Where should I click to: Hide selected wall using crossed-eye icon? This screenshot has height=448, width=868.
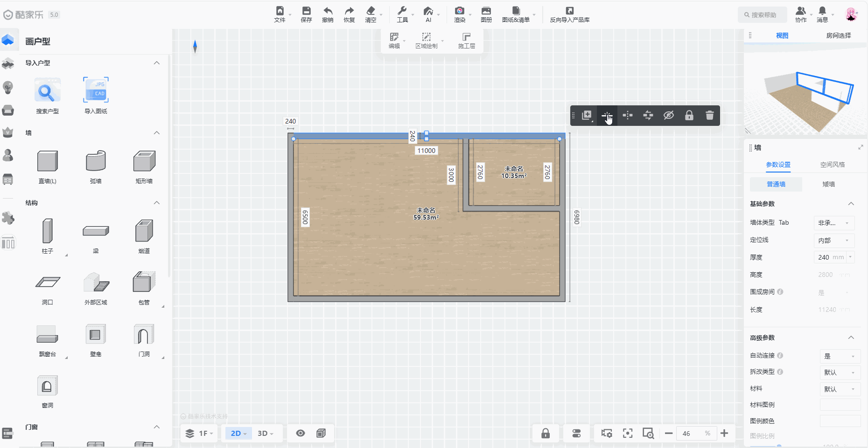668,115
